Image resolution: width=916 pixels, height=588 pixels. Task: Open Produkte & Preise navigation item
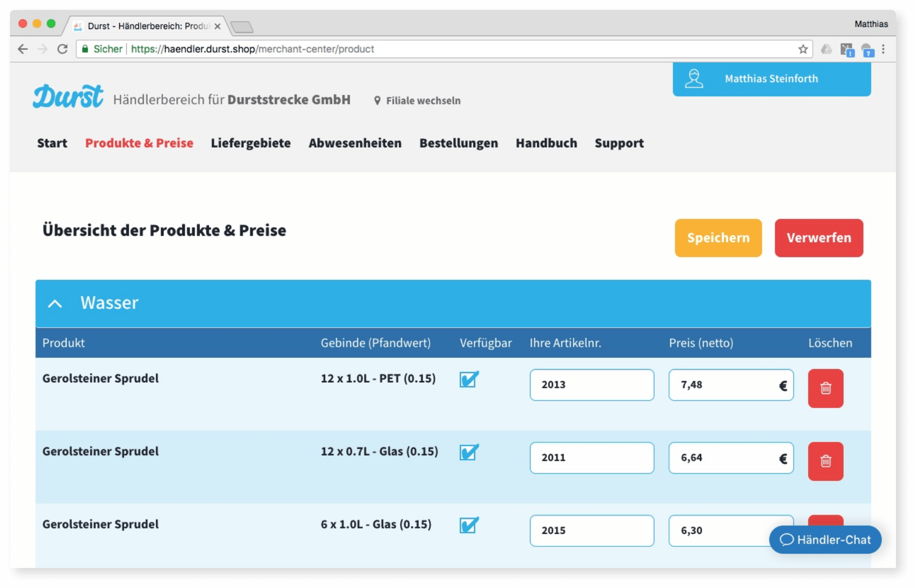(x=139, y=143)
